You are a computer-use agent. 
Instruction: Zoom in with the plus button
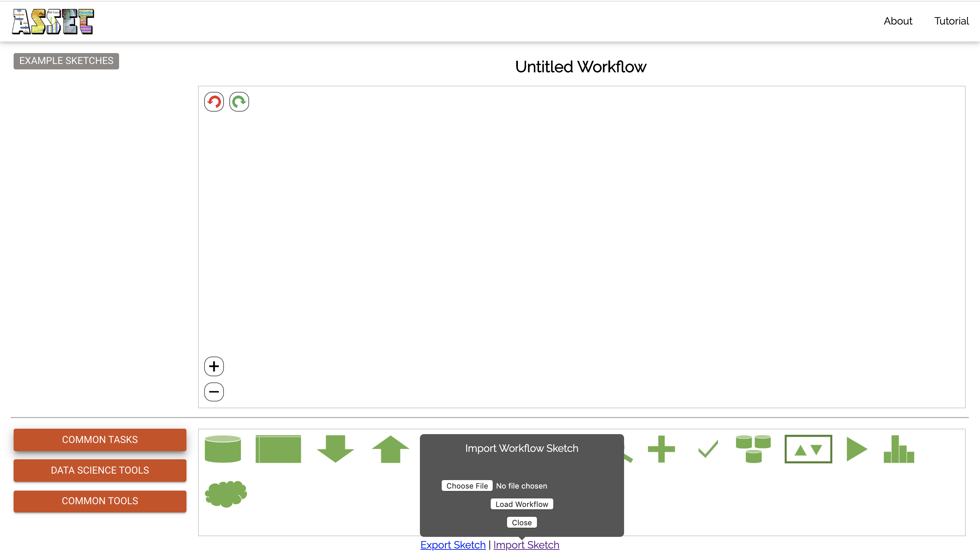214,366
